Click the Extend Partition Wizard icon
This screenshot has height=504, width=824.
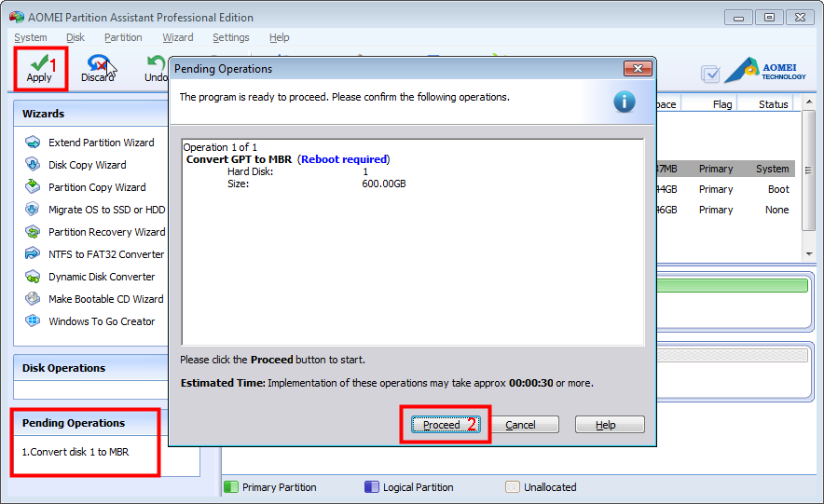[33, 143]
